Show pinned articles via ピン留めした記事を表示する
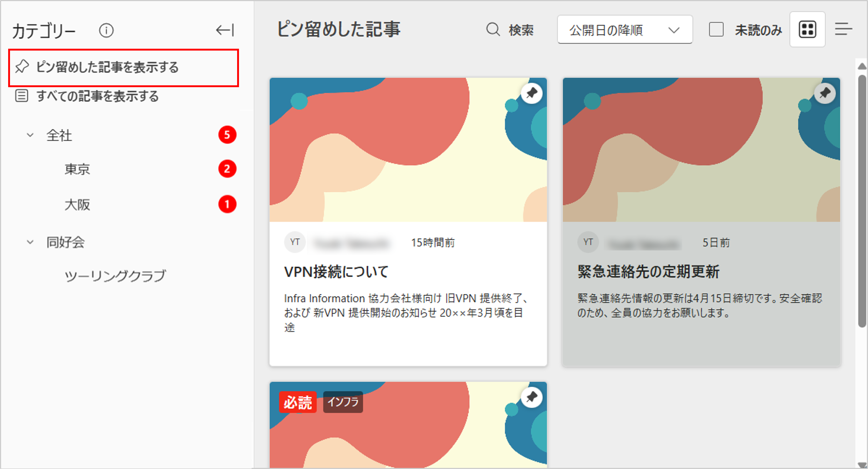The image size is (868, 469). (x=124, y=67)
